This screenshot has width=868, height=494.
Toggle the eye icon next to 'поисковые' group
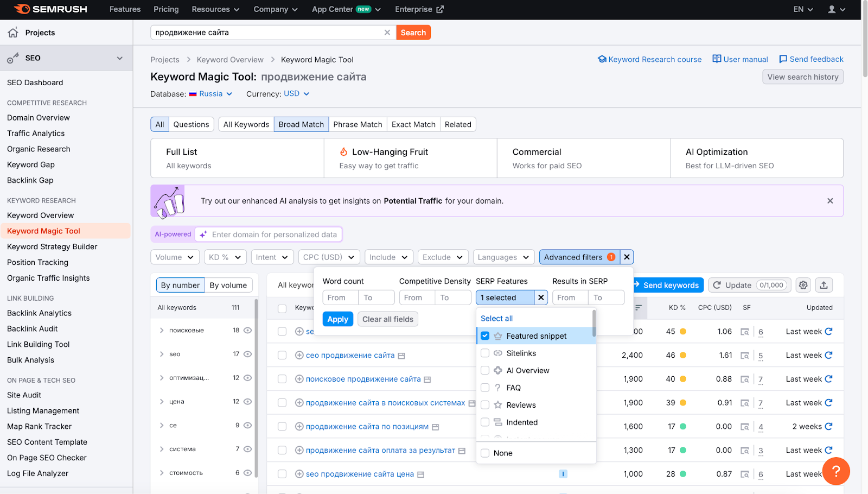(x=248, y=330)
